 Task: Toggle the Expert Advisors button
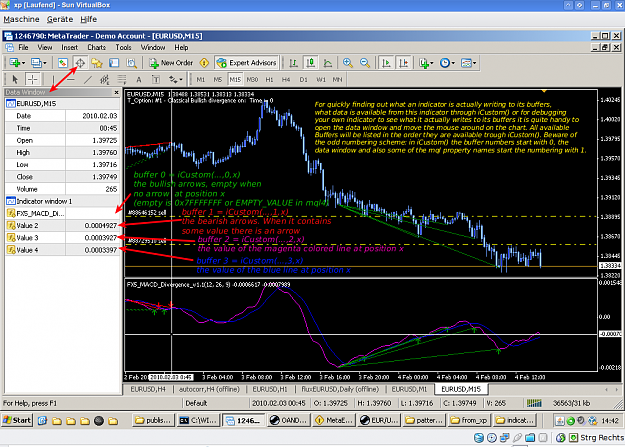coord(247,63)
